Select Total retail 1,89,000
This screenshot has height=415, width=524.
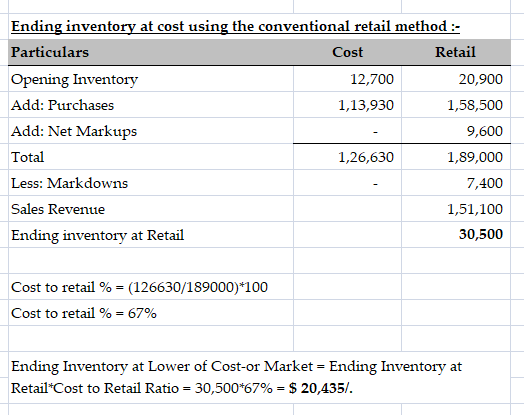(x=475, y=157)
